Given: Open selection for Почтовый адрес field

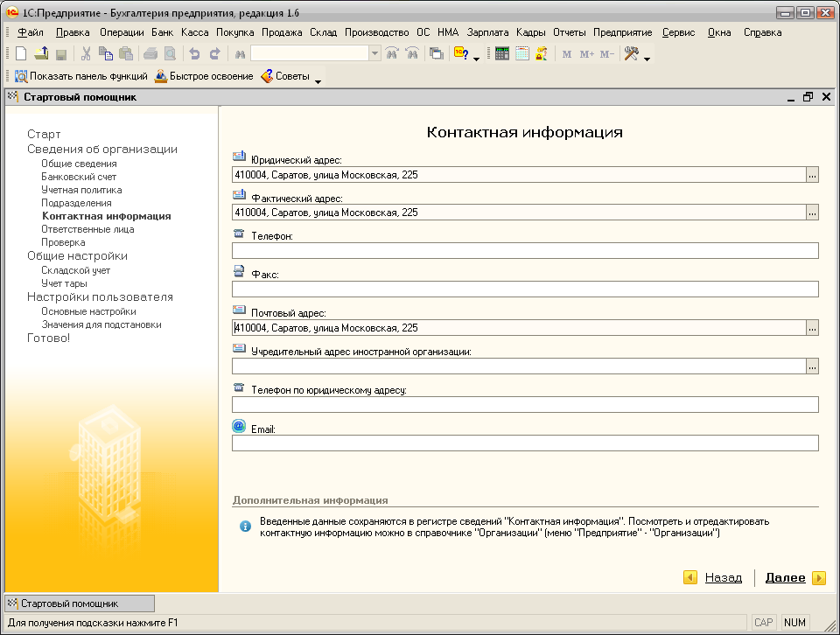Looking at the screenshot, I should pos(812,328).
